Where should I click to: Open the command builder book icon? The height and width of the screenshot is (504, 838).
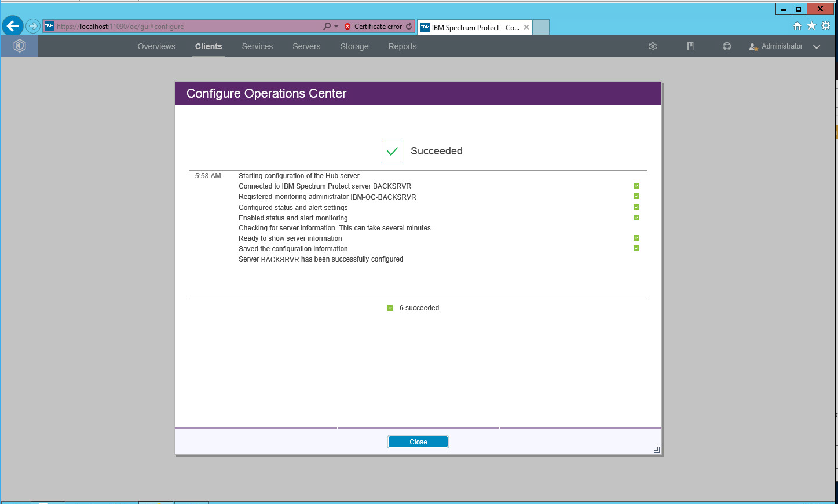(690, 46)
